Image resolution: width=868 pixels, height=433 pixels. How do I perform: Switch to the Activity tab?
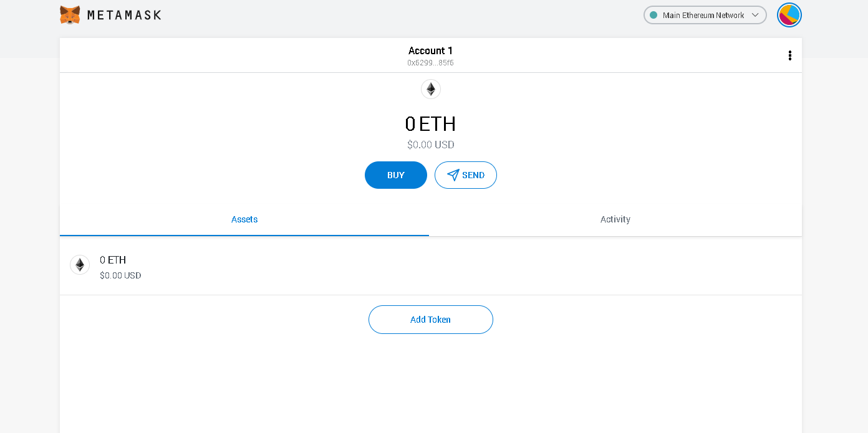(615, 219)
